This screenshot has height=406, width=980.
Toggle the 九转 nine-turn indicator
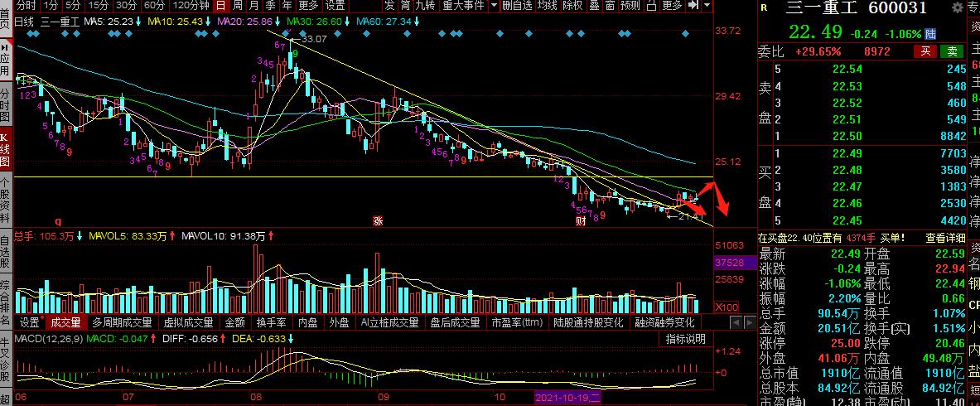(425, 6)
